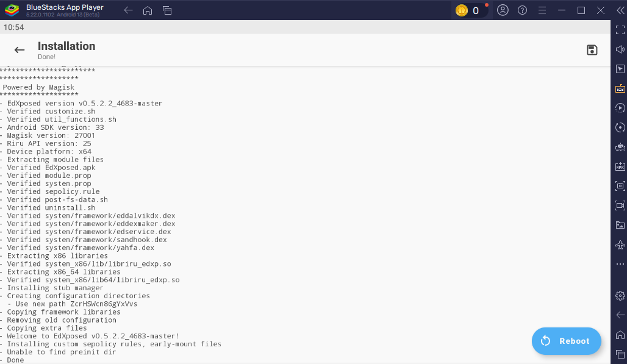Click the memory trim icon in sidebar
This screenshot has height=364, width=627.
(620, 147)
